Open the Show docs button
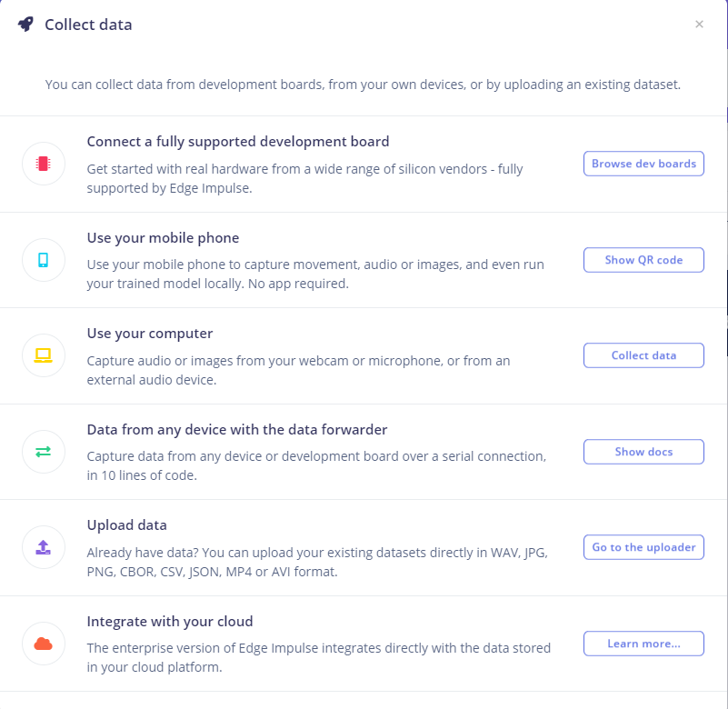This screenshot has width=728, height=709. coord(643,452)
